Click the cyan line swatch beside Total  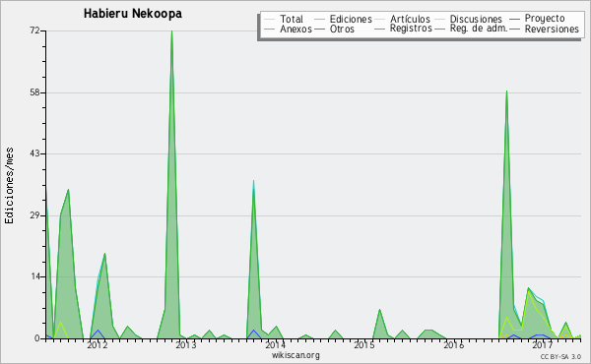click(270, 19)
